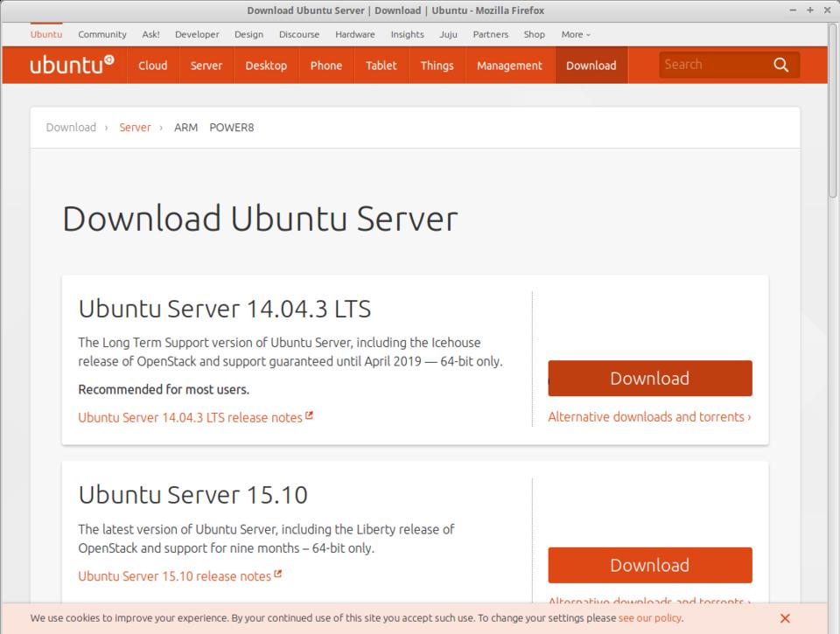Click the Ubuntu logo in header
Image resolution: width=840 pixels, height=634 pixels.
[x=72, y=66]
